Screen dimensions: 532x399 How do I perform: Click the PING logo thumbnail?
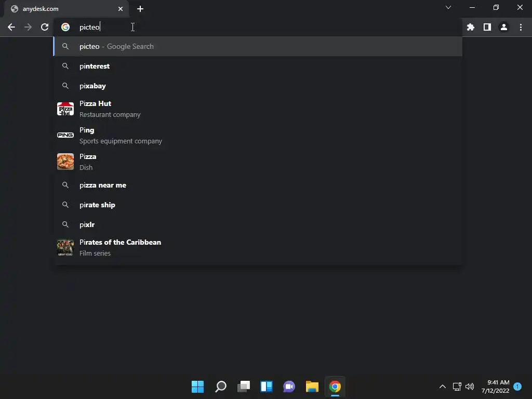click(x=65, y=135)
